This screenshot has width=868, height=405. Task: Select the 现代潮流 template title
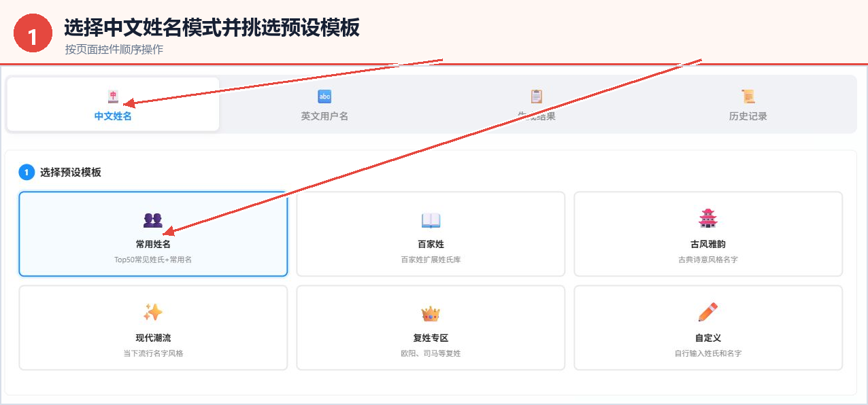(153, 338)
